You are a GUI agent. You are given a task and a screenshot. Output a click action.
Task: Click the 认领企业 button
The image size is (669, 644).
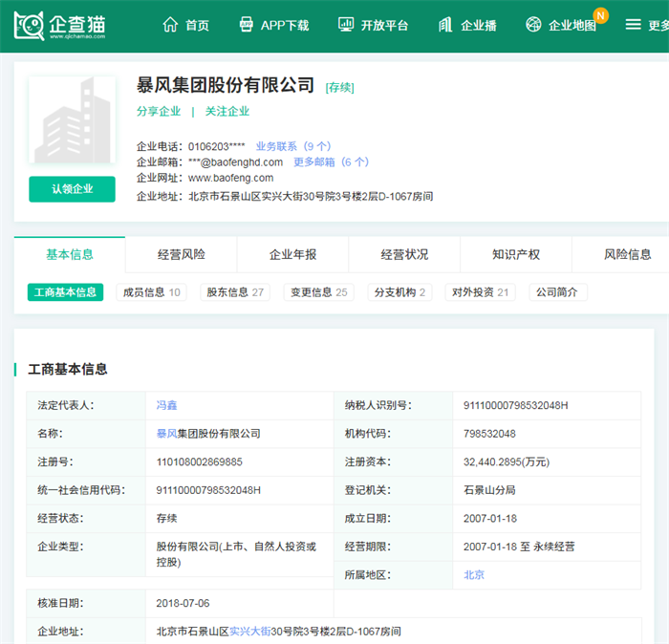[x=72, y=189]
